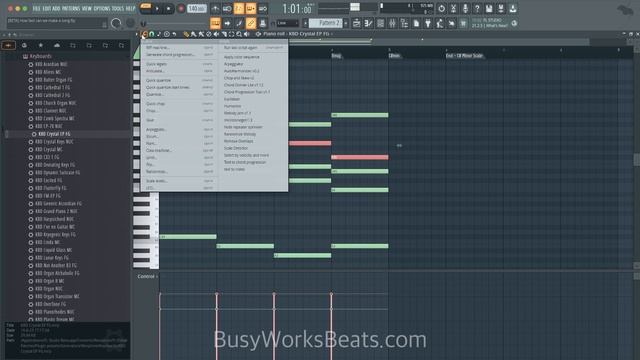This screenshot has width=640, height=360.
Task: Toggle the highlighted blend recording button
Action: [x=250, y=9]
